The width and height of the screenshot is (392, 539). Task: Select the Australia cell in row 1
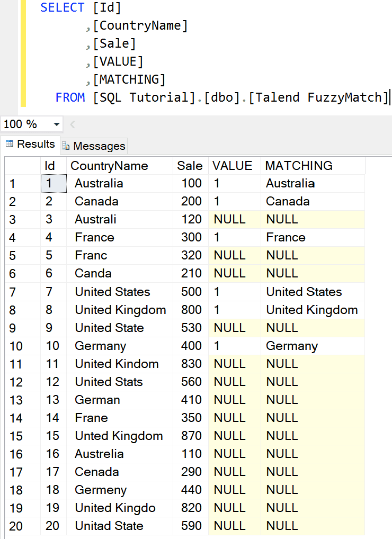pos(99,184)
